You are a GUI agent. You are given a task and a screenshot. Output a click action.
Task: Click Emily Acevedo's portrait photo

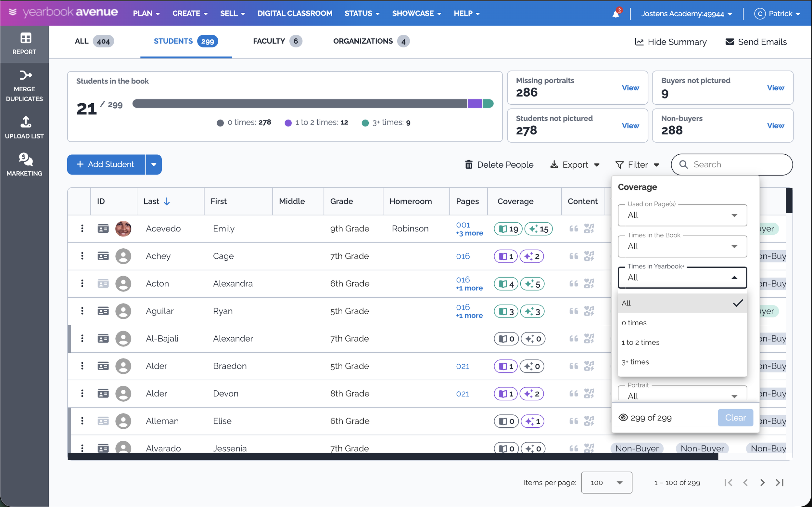click(123, 229)
